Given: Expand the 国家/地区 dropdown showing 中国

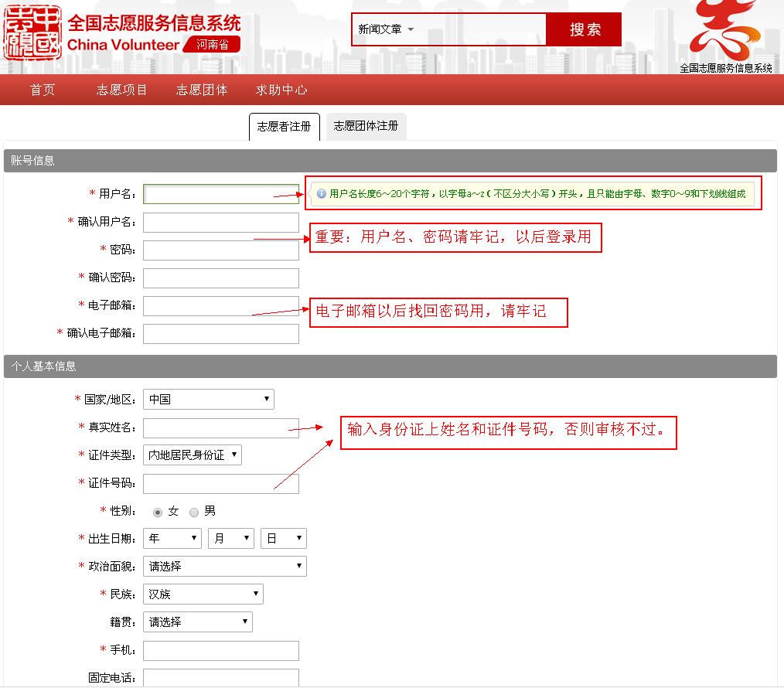Looking at the screenshot, I should click(x=208, y=400).
